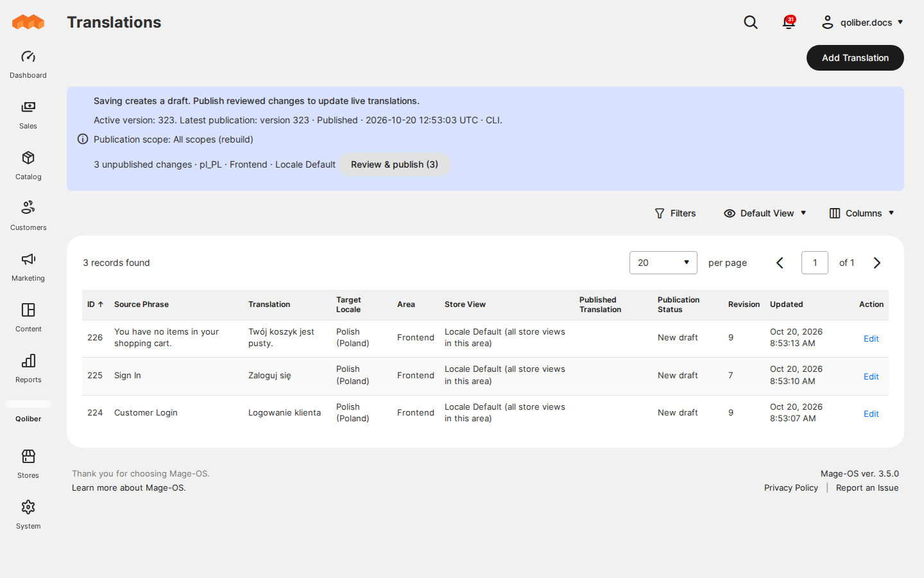The width and height of the screenshot is (924, 578).
Task: Edit the Sign In translation row
Action: tap(871, 376)
